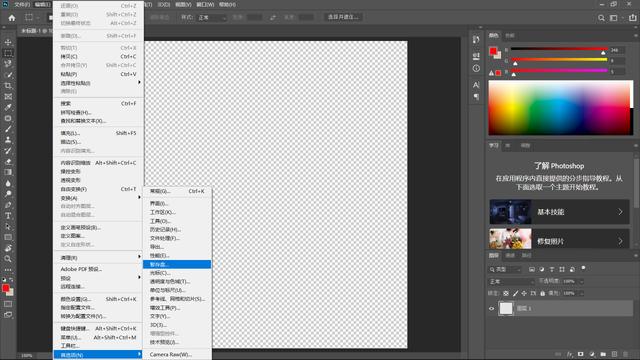The width and height of the screenshot is (640, 360).
Task: Click the 选择并遮住... button
Action: pyautogui.click(x=343, y=17)
